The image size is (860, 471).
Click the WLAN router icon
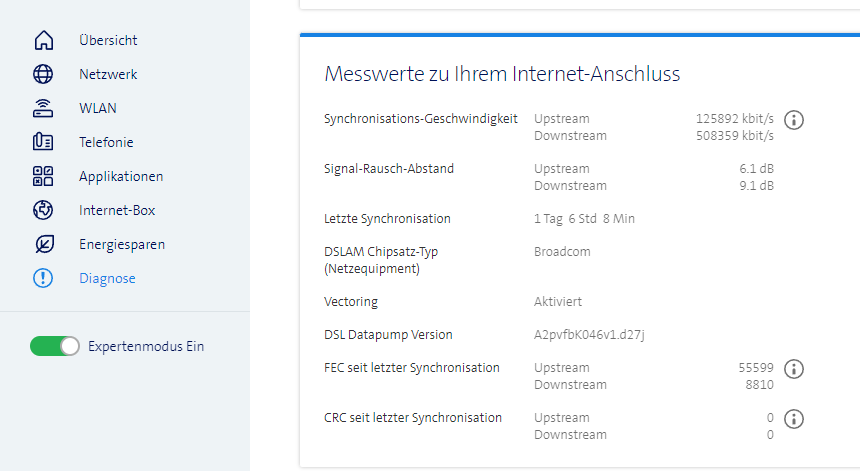[x=43, y=109]
